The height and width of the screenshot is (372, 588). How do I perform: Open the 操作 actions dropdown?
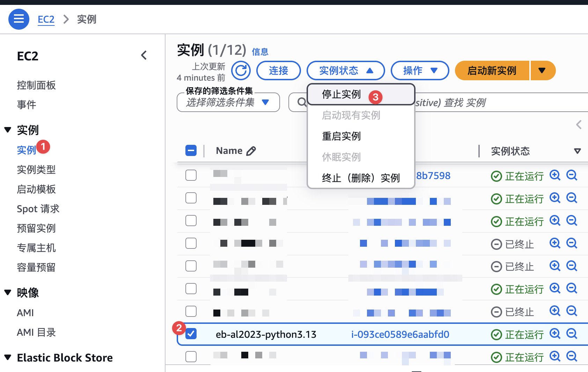(420, 70)
